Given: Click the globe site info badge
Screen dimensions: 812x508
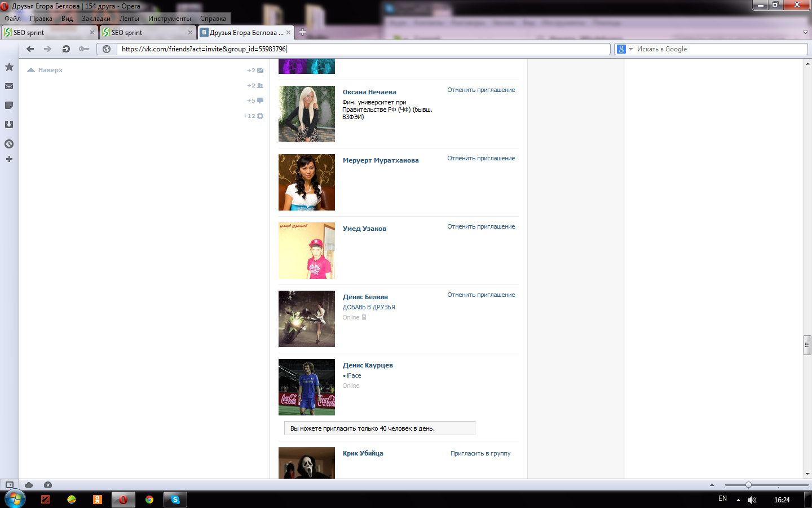Looking at the screenshot, I should click(x=107, y=49).
